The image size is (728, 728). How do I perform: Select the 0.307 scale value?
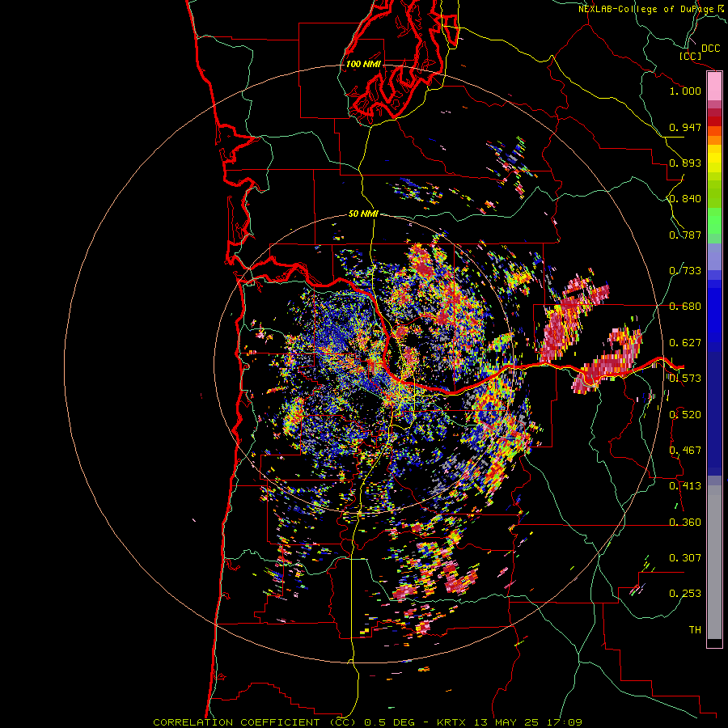[685, 558]
